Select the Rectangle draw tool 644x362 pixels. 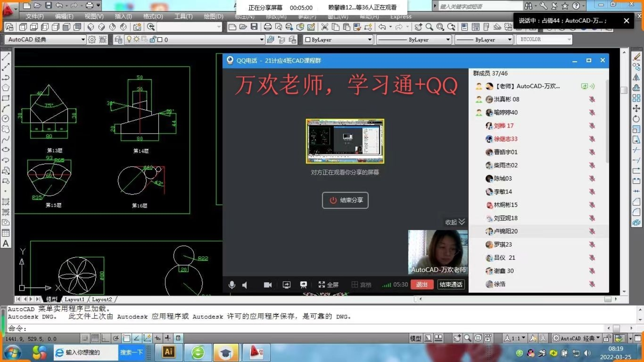point(6,98)
